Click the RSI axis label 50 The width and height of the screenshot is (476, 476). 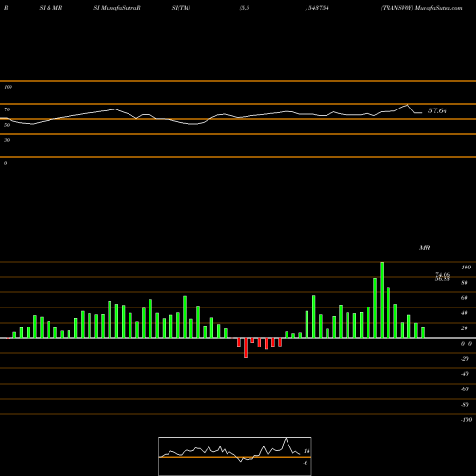[7, 125]
